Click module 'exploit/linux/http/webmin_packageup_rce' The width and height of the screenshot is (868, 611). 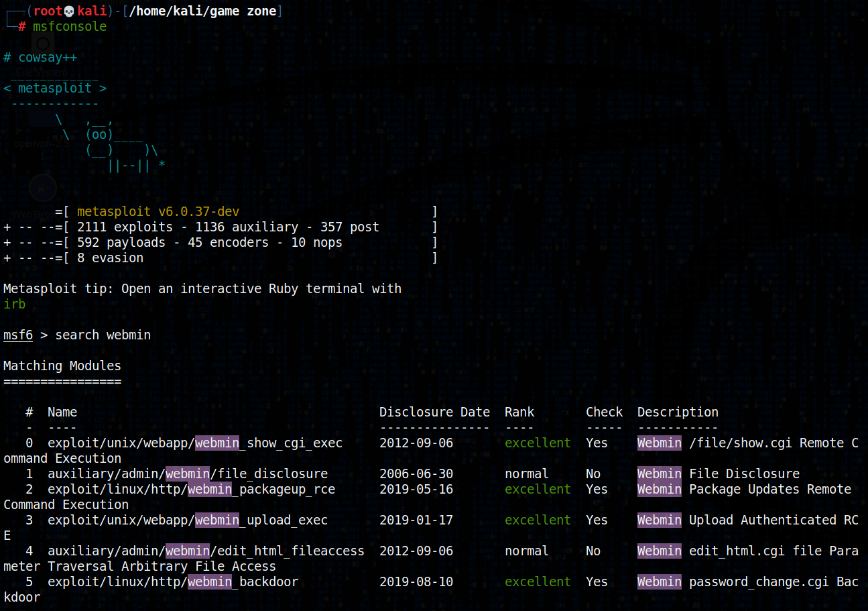[x=191, y=490]
